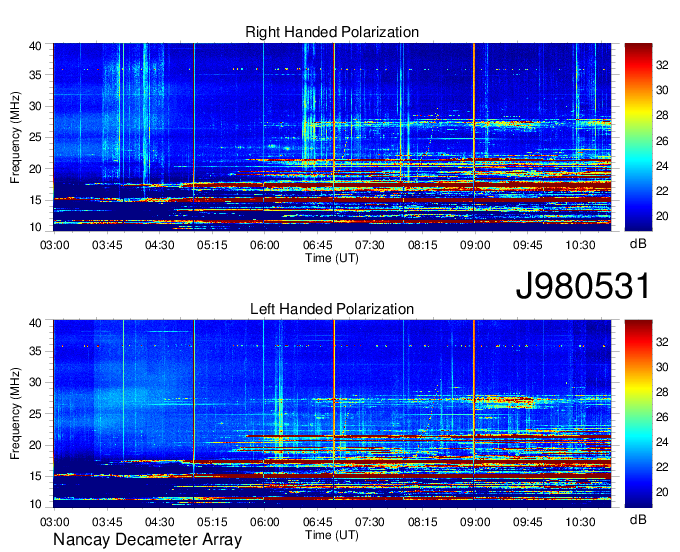Click the 32 dB tick on Left Handed color bar

662,342
